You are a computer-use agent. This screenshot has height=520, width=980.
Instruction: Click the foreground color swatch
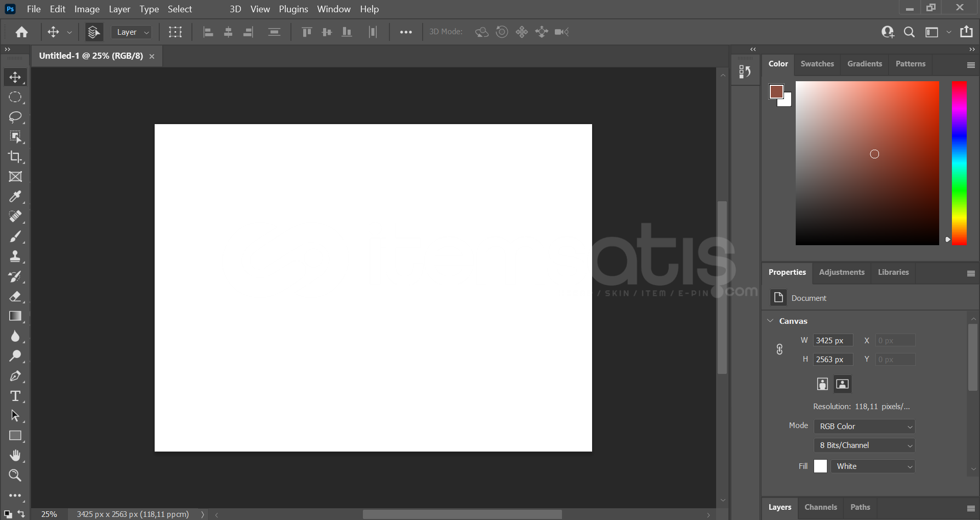(776, 92)
